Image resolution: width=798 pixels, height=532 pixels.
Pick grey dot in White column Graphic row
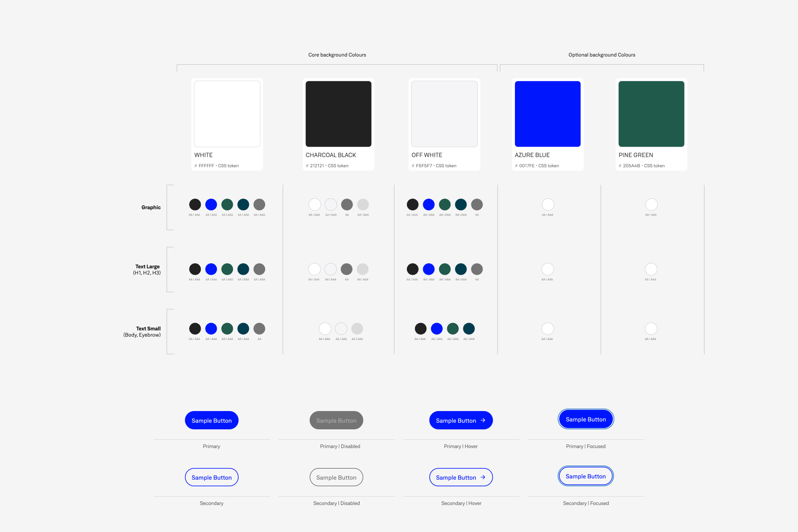coord(259,204)
